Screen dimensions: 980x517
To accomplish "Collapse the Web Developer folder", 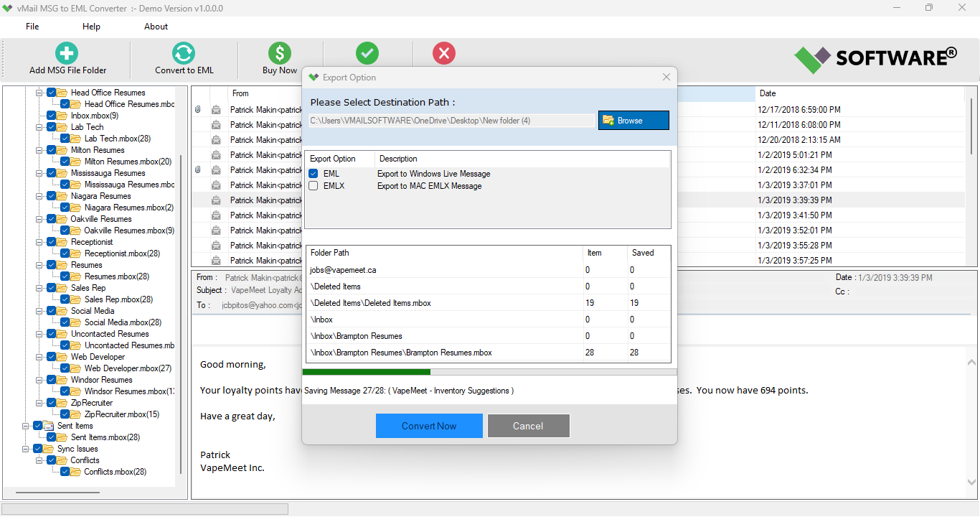I will [x=39, y=356].
